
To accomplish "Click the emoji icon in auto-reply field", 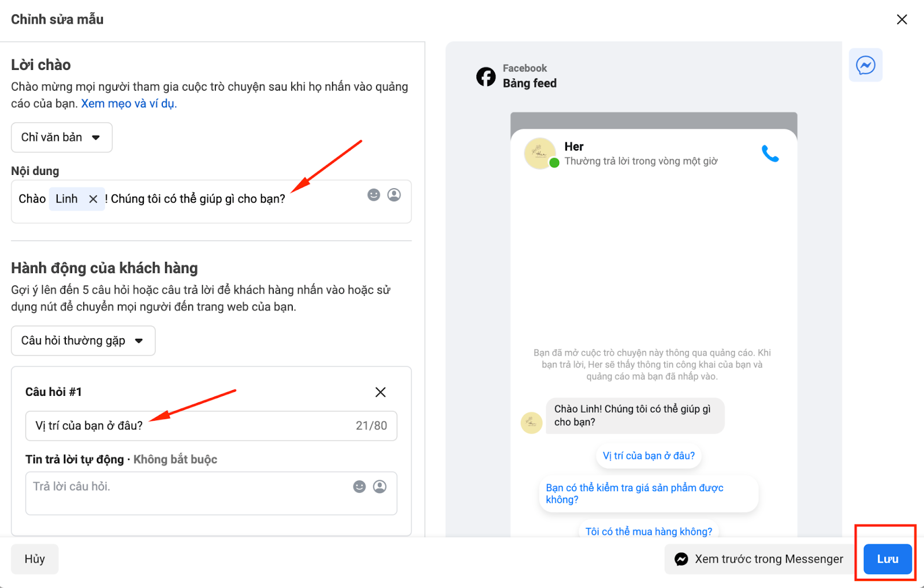I will tap(359, 486).
